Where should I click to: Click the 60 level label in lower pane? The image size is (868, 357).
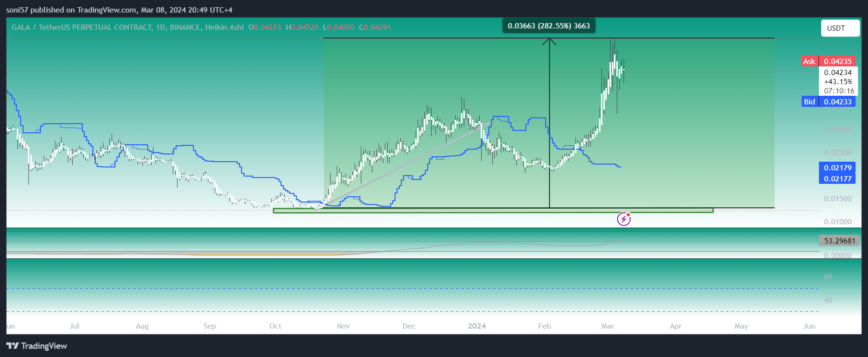[828, 277]
